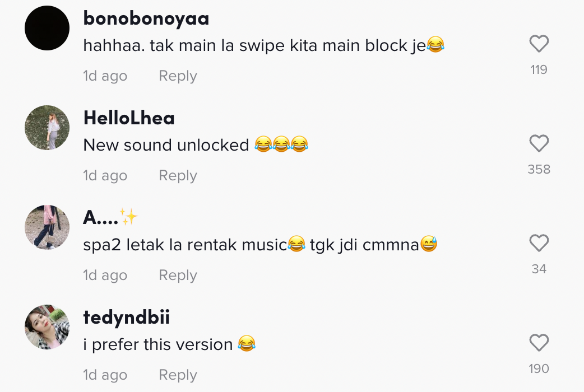Visit HelloLhea's profile via username
The height and width of the screenshot is (392, 584).
click(129, 118)
